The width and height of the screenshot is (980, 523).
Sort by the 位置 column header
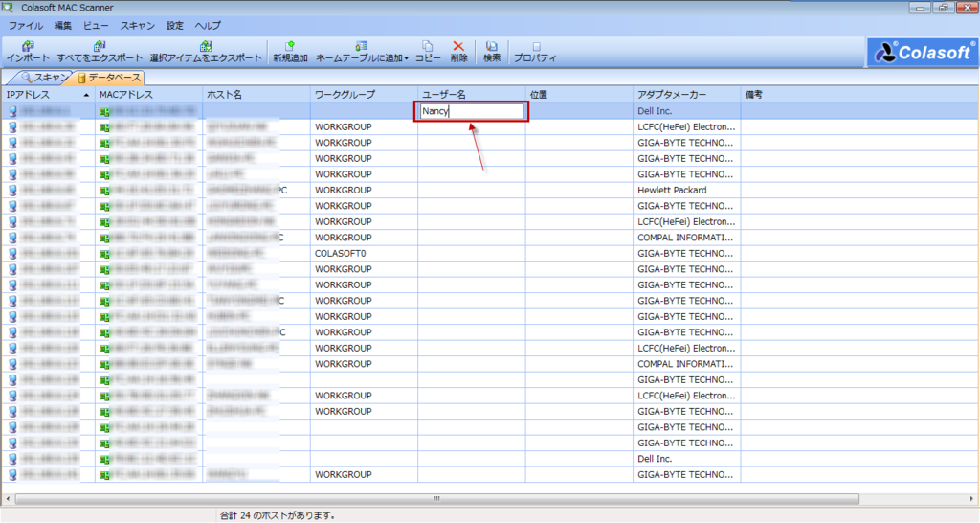(x=579, y=95)
